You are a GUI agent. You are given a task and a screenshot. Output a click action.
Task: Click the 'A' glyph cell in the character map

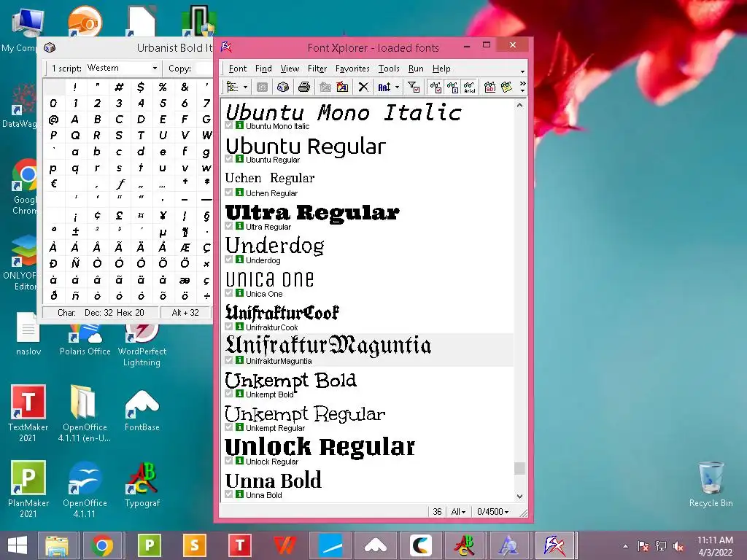75,119
